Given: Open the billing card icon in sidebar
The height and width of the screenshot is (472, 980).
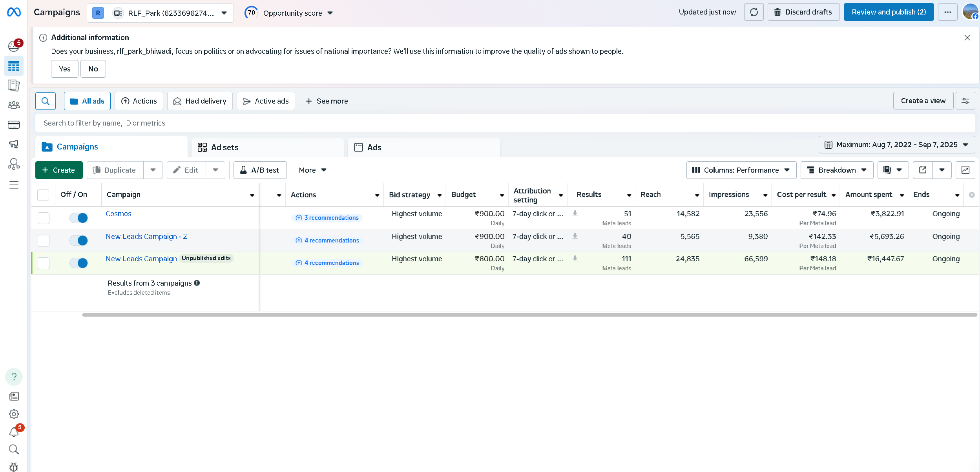Looking at the screenshot, I should 14,125.
